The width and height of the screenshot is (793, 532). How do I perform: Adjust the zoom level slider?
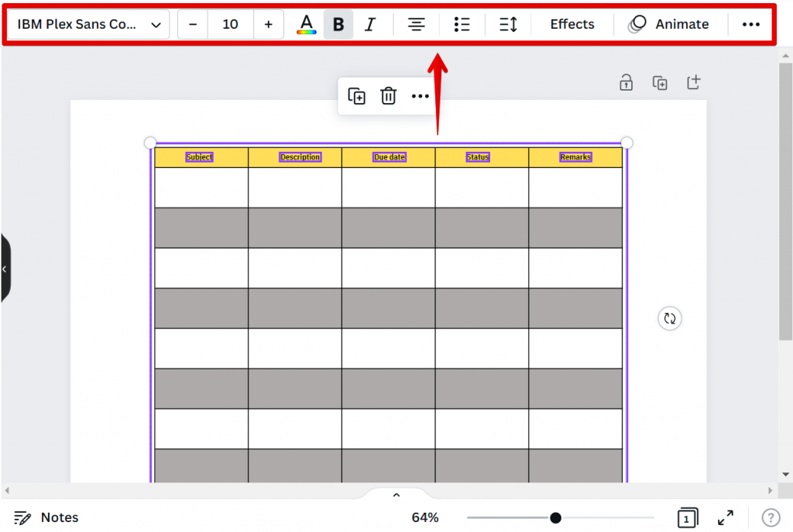(x=556, y=517)
